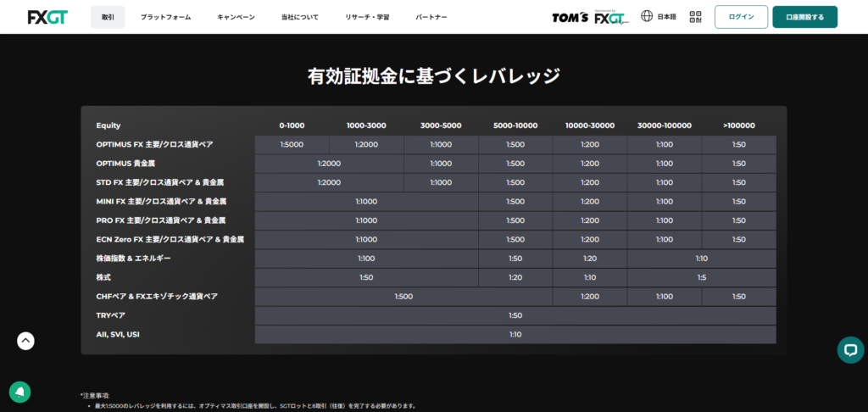868x412 pixels.
Task: Click the MINI FX row label
Action: (x=161, y=202)
